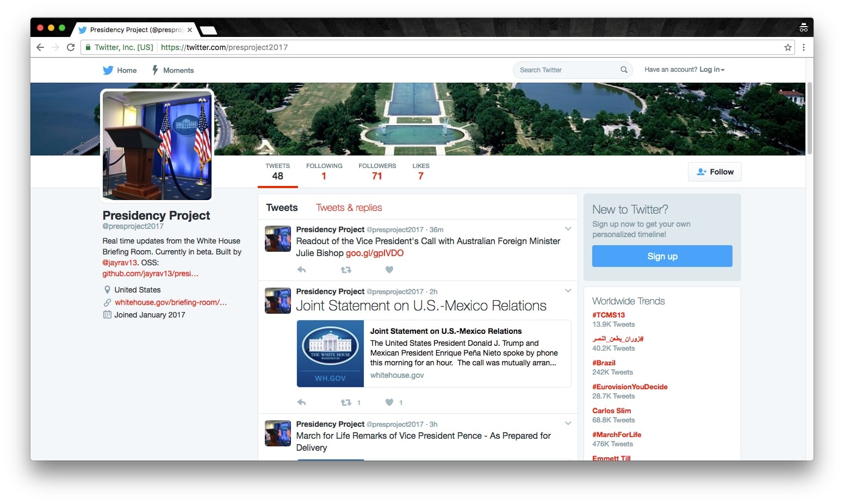Open the goo.gl/gpIVDO link

[375, 253]
